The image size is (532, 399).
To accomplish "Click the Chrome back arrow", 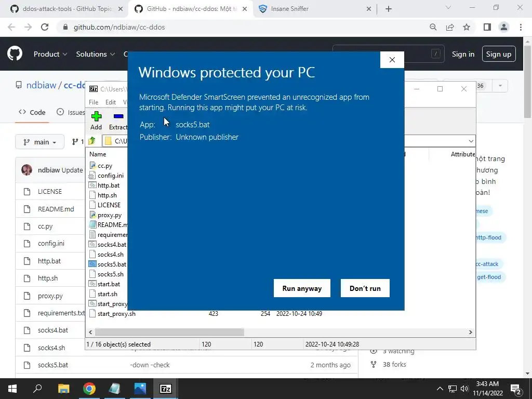I will click(11, 27).
